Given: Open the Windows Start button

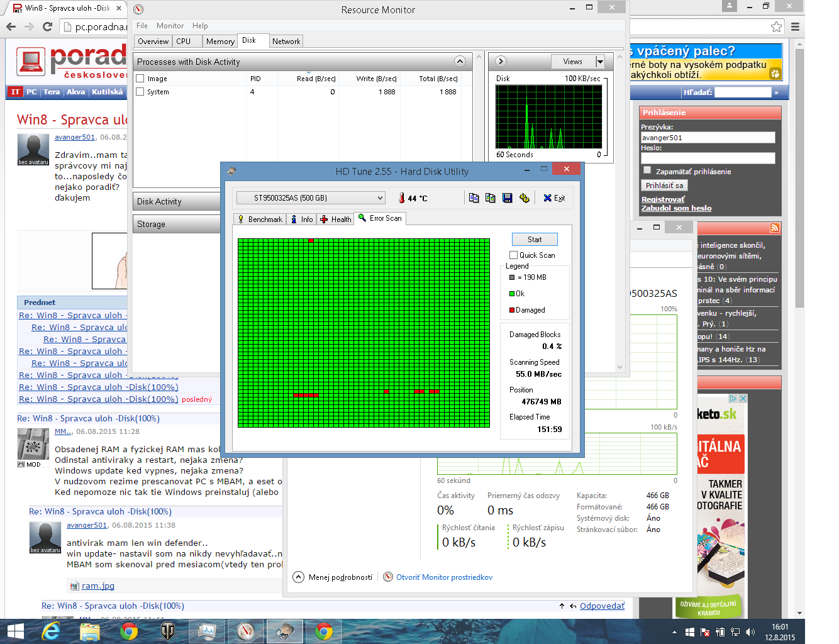Looking at the screenshot, I should pos(15,631).
